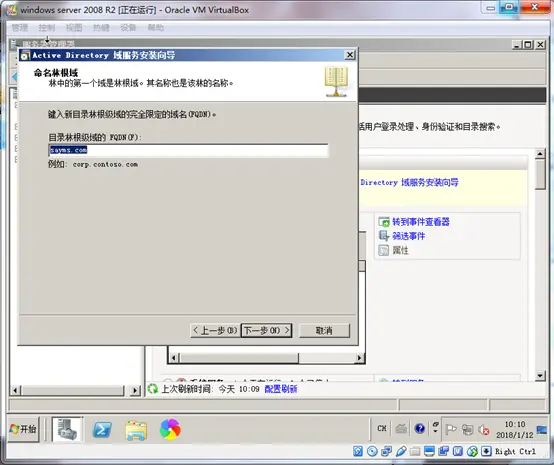
Task: Click the left tree pane scrollbar left arrow
Action: pyautogui.click(x=15, y=390)
